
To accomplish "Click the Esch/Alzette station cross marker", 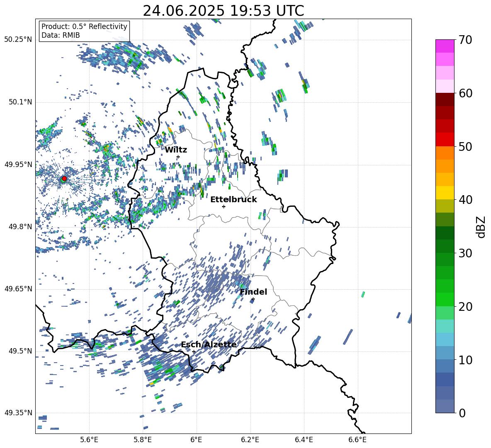I will point(194,351).
